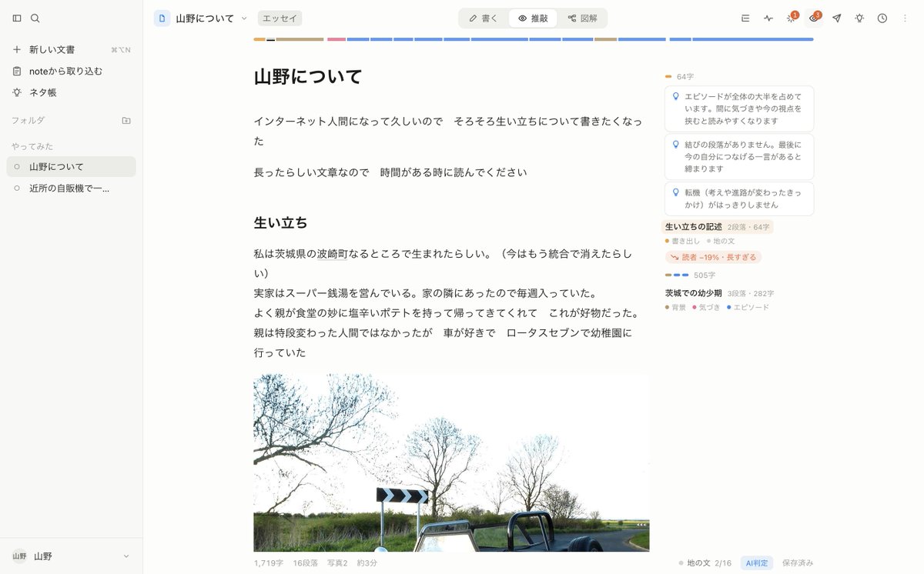The height and width of the screenshot is (574, 924).
Task: Toggle the sidebar panel icon
Action: click(x=17, y=18)
